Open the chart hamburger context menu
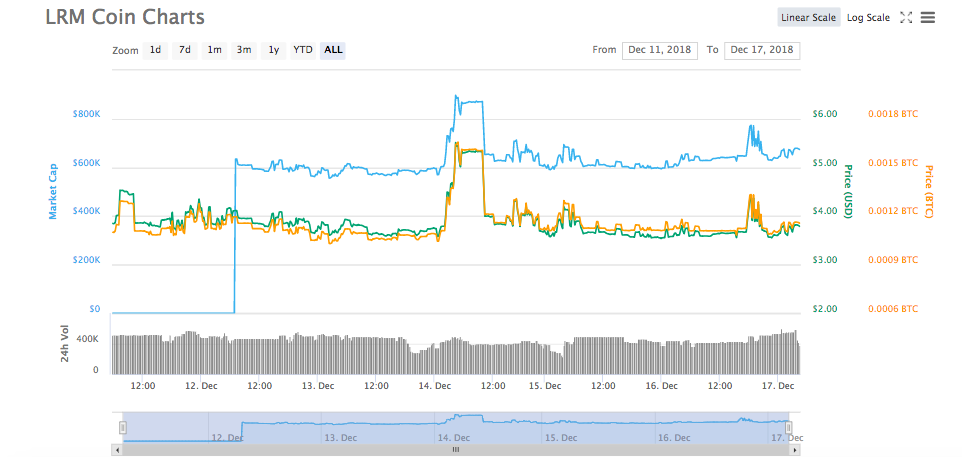The width and height of the screenshot is (962, 457). [x=928, y=18]
